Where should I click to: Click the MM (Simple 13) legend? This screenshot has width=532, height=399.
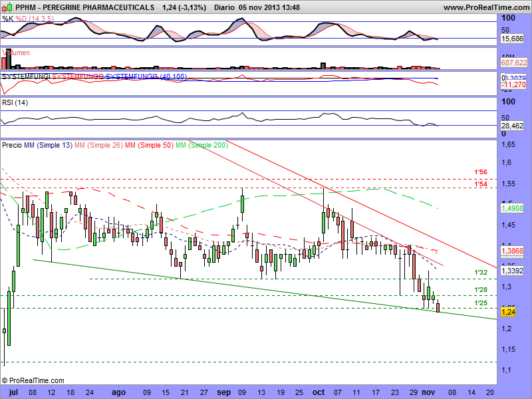click(48, 145)
